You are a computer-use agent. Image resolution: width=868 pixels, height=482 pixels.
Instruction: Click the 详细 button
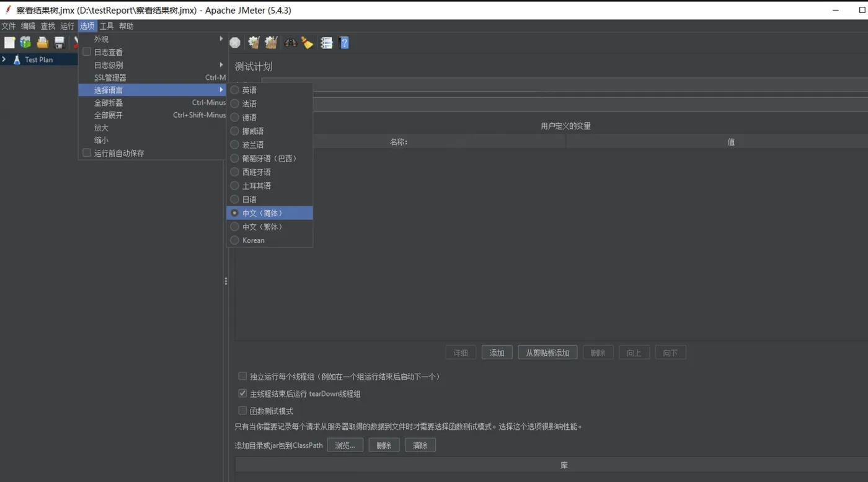point(461,353)
